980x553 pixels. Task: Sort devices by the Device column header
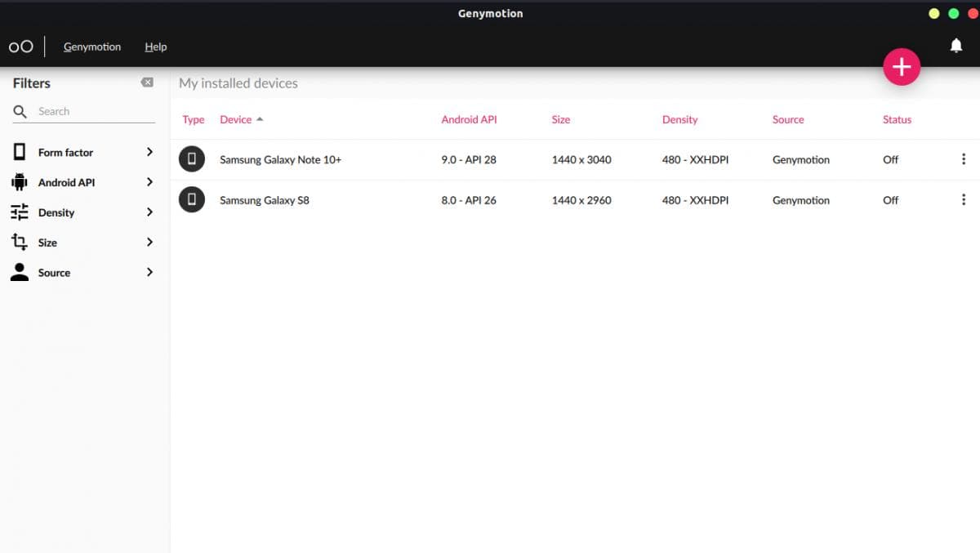pos(236,119)
